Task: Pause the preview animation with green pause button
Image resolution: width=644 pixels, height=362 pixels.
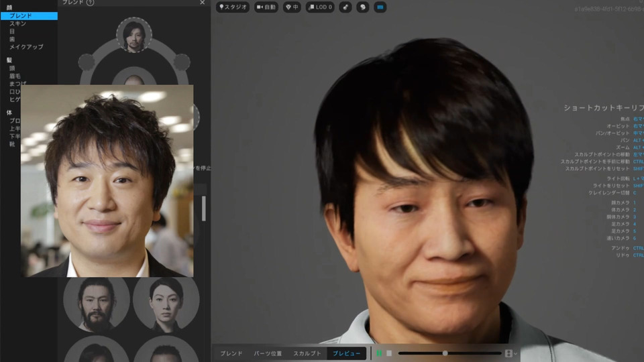Action: click(x=379, y=353)
